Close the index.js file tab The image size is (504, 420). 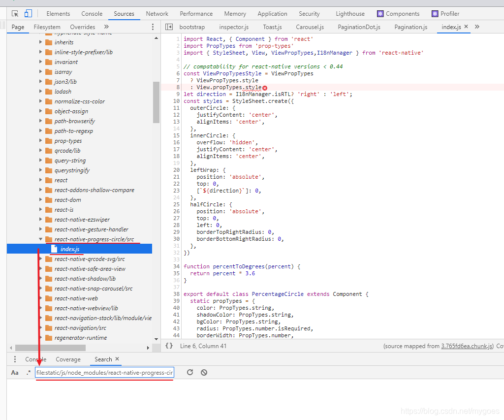[466, 27]
